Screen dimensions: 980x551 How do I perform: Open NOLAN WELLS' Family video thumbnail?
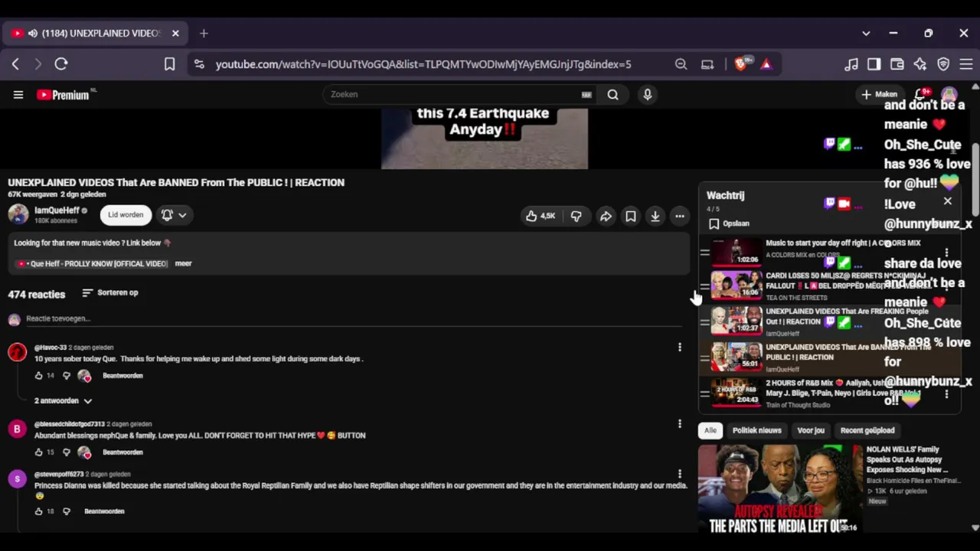pyautogui.click(x=779, y=488)
